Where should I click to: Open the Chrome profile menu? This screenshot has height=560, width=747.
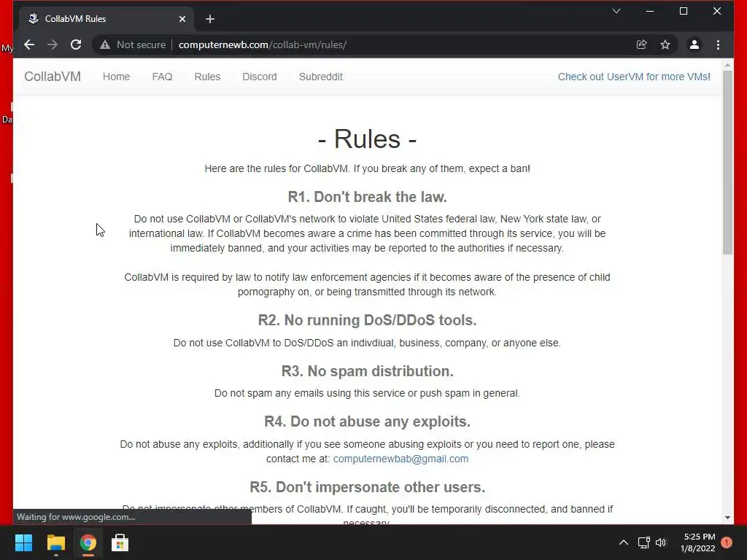coord(694,44)
